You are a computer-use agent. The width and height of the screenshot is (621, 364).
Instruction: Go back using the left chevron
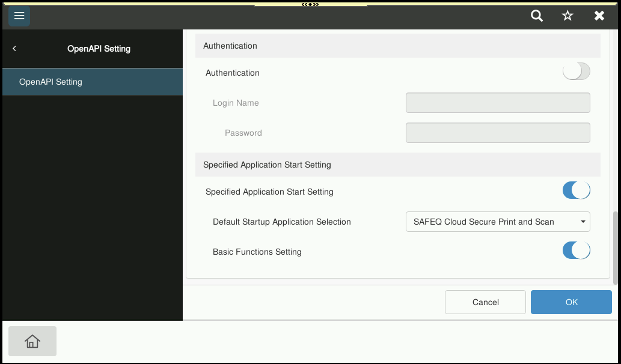click(x=14, y=49)
